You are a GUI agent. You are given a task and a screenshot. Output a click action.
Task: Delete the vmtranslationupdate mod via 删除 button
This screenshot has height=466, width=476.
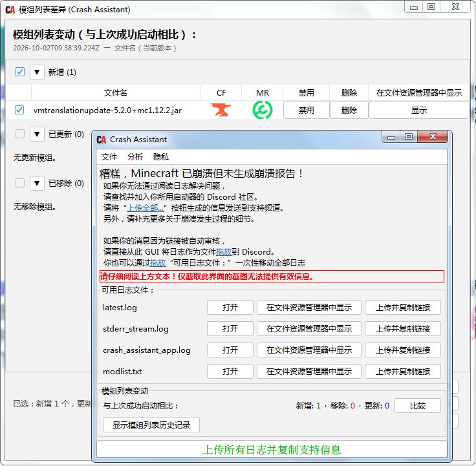click(x=349, y=110)
